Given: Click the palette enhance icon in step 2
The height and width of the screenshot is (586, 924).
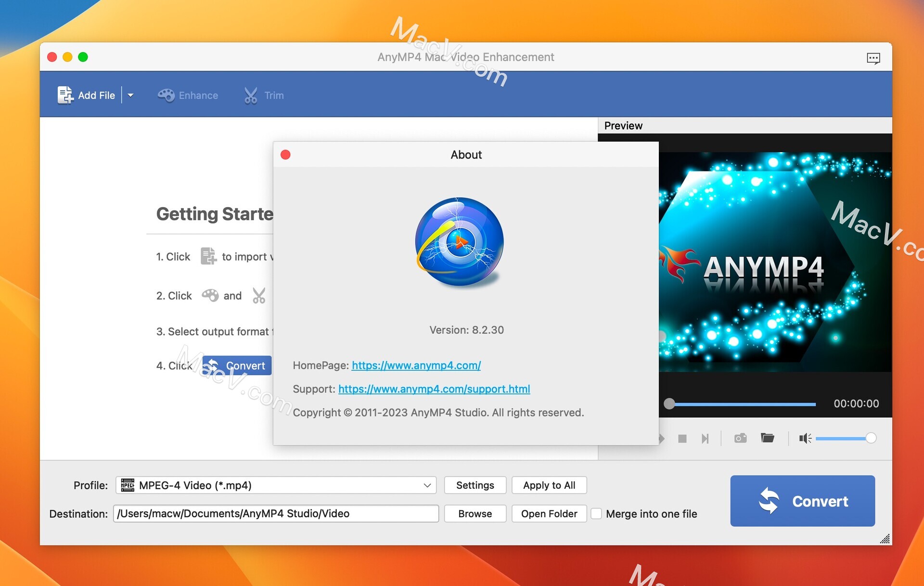Looking at the screenshot, I should [x=210, y=295].
